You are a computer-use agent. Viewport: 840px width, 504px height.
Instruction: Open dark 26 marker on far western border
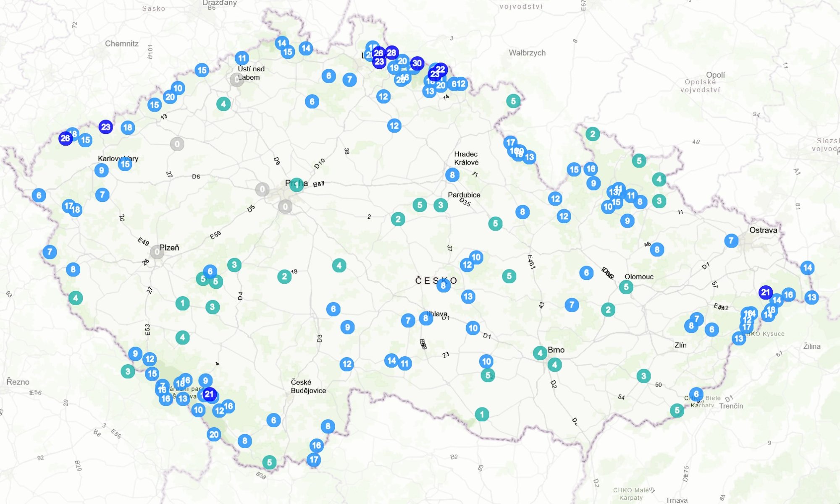click(65, 138)
